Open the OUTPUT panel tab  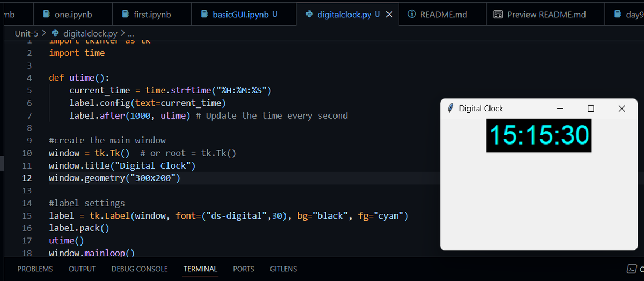tap(82, 269)
